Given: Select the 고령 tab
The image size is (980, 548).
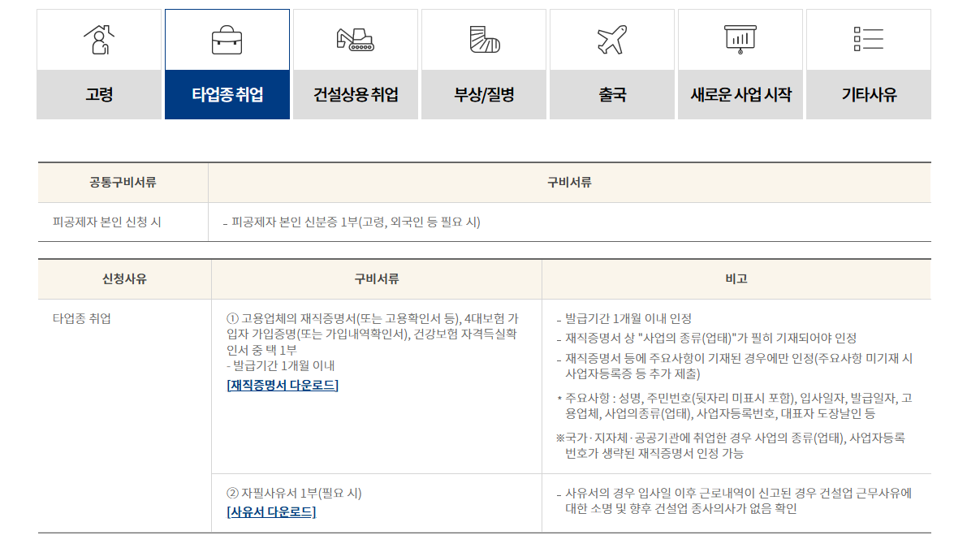Looking at the screenshot, I should click(x=98, y=95).
